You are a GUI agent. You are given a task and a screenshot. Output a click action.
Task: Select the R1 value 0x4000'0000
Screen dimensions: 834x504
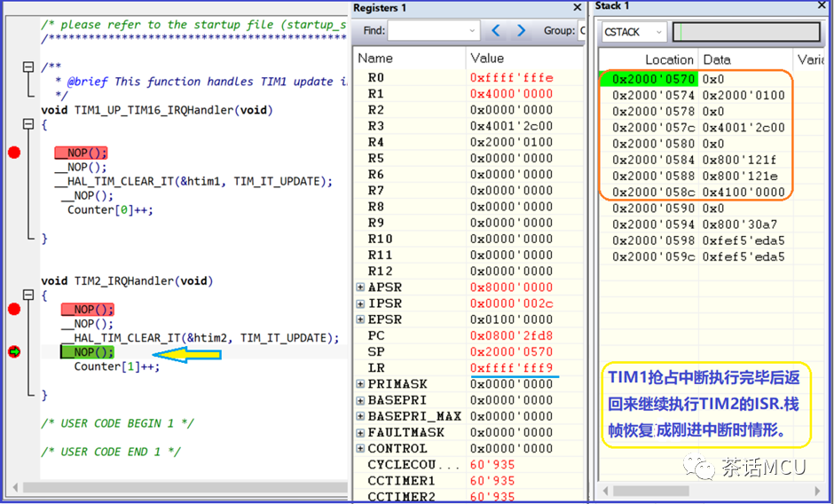click(x=512, y=94)
